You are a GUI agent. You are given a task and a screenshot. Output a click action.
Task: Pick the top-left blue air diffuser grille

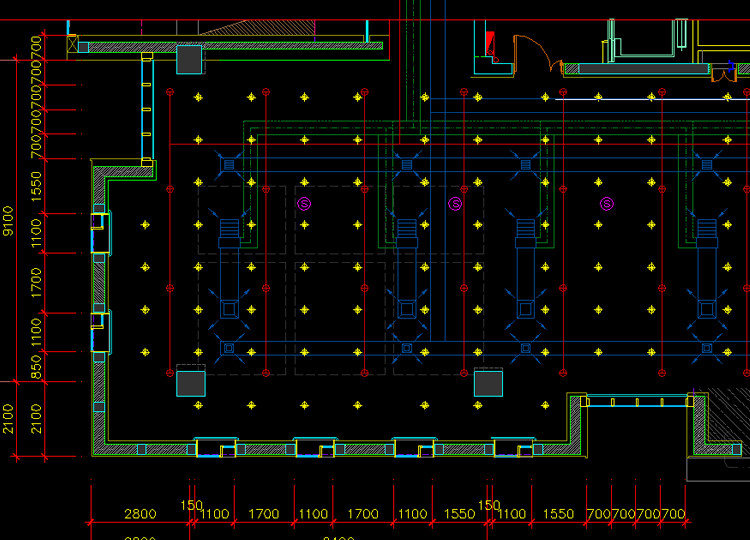click(x=229, y=165)
